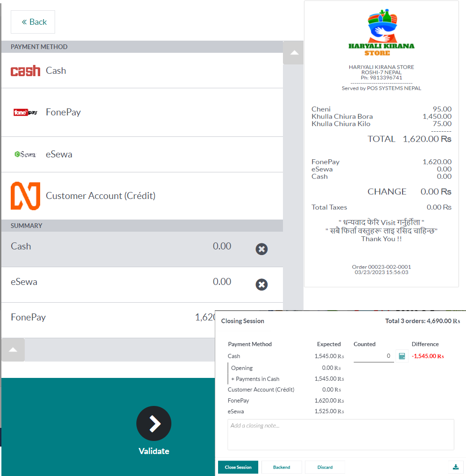466x476 pixels.
Task: Click the Total 3 orders: 4,690.00 text
Action: pos(423,321)
